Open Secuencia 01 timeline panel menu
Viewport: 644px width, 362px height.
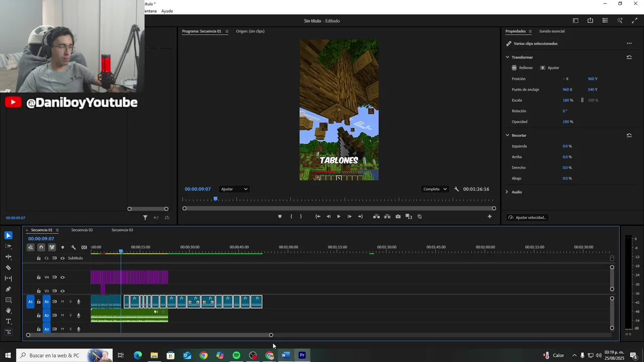[57, 230]
